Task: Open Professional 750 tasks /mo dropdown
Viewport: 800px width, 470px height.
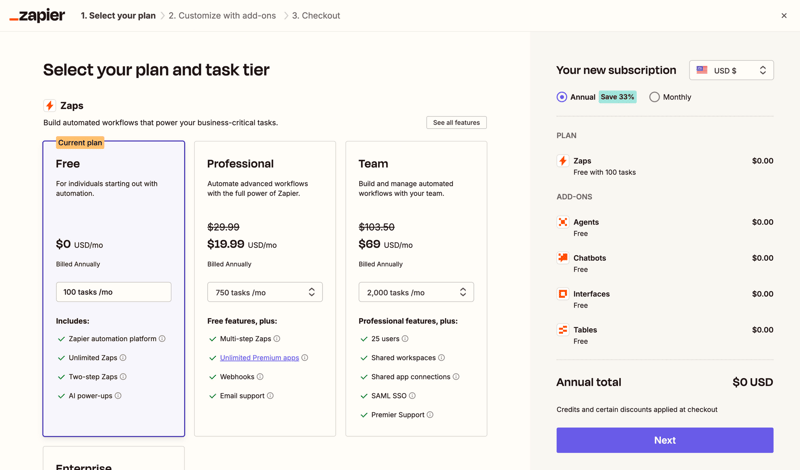Action: [x=265, y=292]
